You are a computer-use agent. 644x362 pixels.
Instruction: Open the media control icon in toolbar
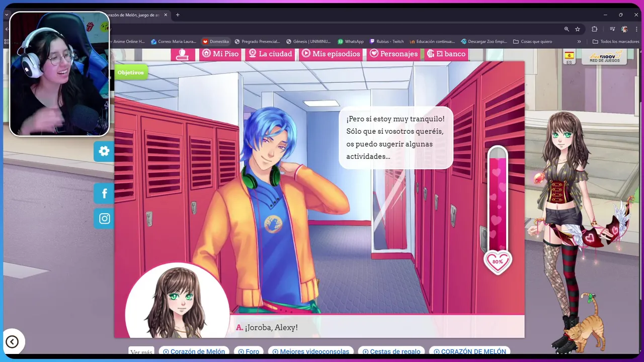click(612, 29)
